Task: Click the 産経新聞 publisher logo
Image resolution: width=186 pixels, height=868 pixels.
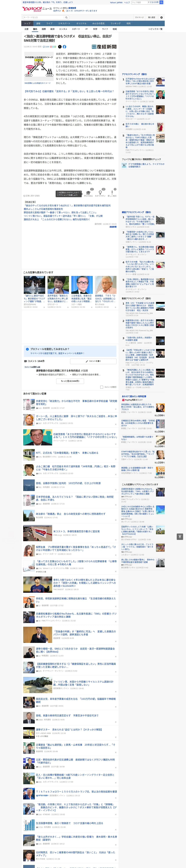Action: click(x=104, y=47)
